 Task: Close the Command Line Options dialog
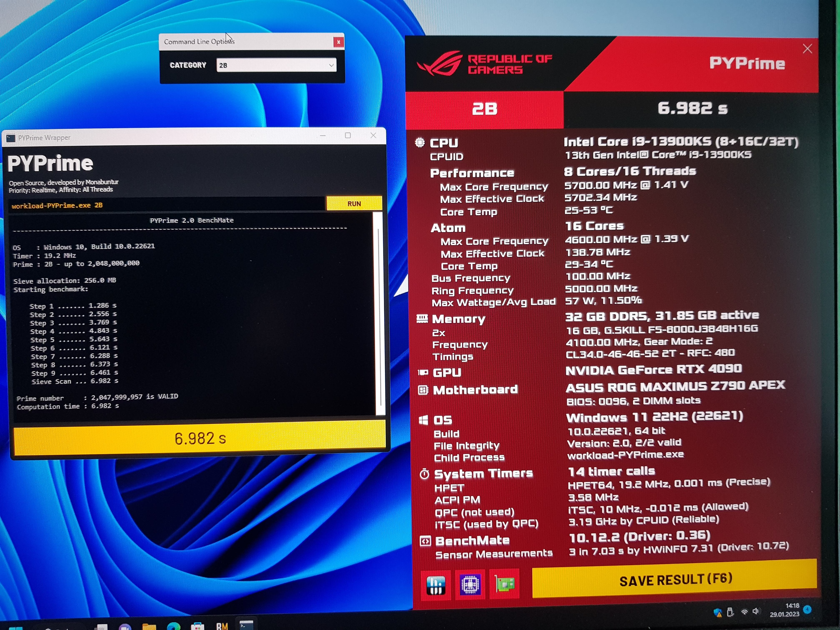pos(338,42)
